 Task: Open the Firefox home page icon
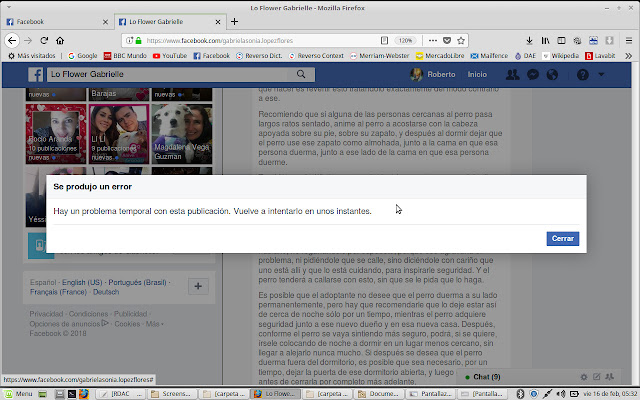pos(60,40)
